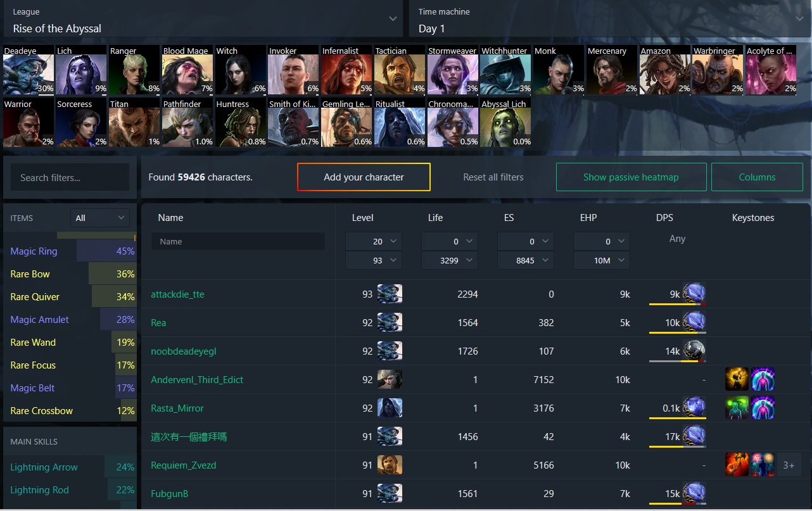812x511 pixels.
Task: Click the 'Show passive heatmap' button
Action: (x=631, y=177)
